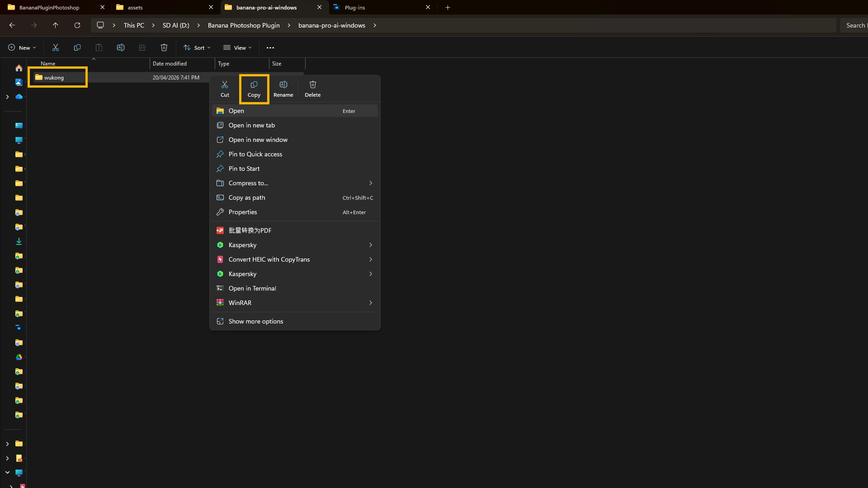
Task: Open Gallery from the sidebar
Action: [19, 82]
